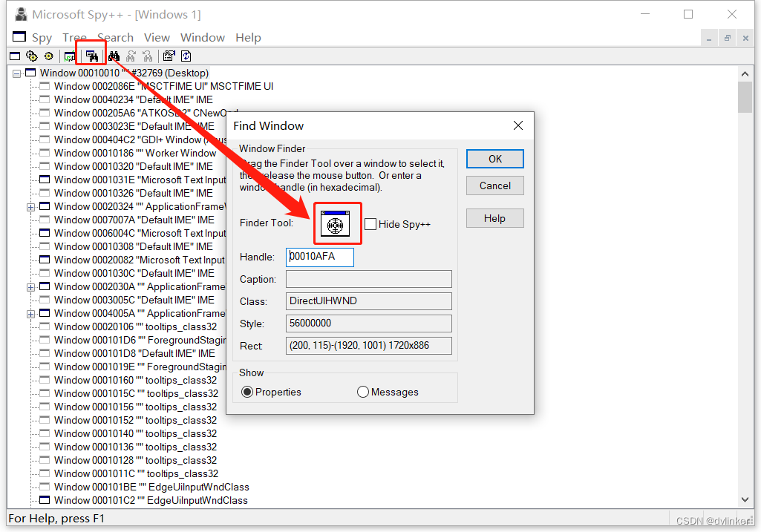
Task: Open the Threads view toolbar icon
Action: pos(48,56)
